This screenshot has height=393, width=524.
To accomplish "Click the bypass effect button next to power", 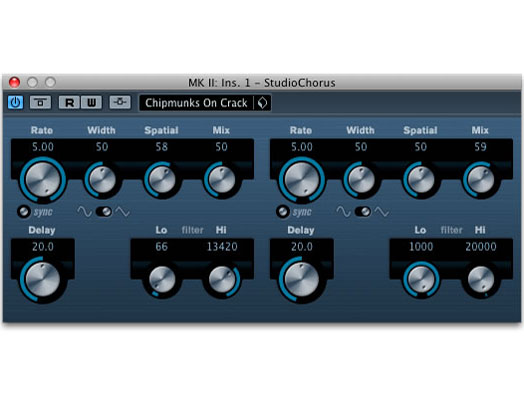I will coord(40,102).
